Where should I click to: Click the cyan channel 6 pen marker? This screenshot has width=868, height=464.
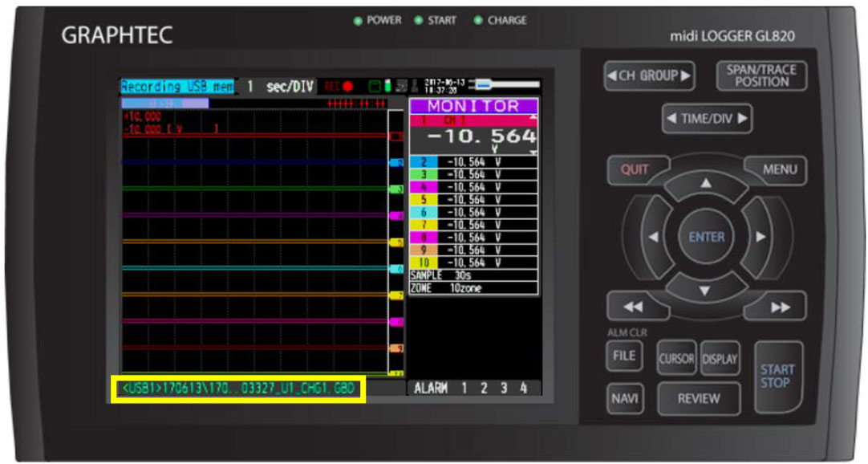coord(396,269)
